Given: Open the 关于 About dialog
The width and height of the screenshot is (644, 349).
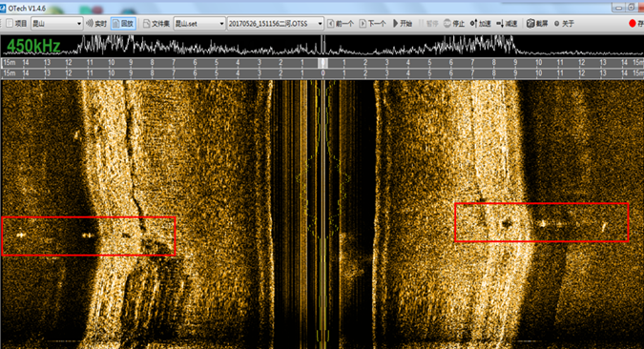Looking at the screenshot, I should tap(564, 24).
